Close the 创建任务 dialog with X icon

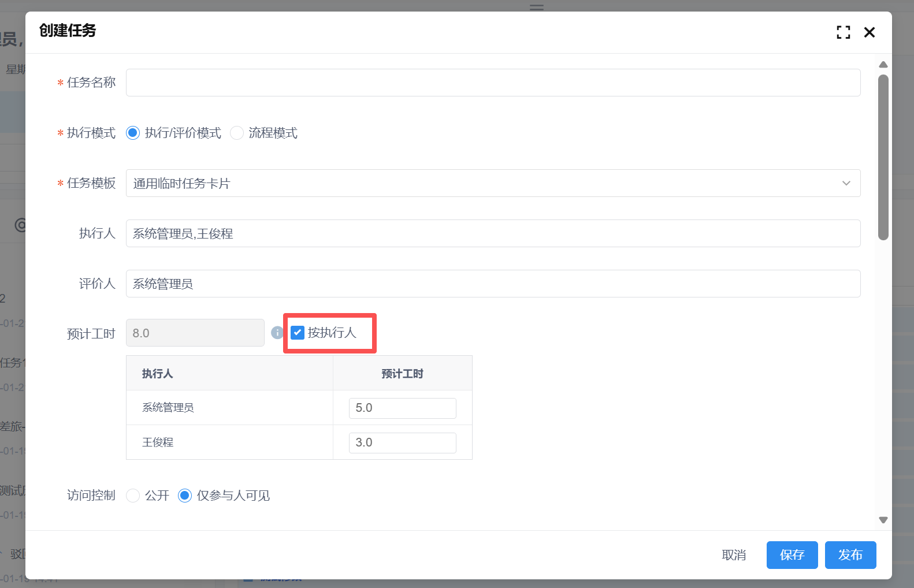869,32
